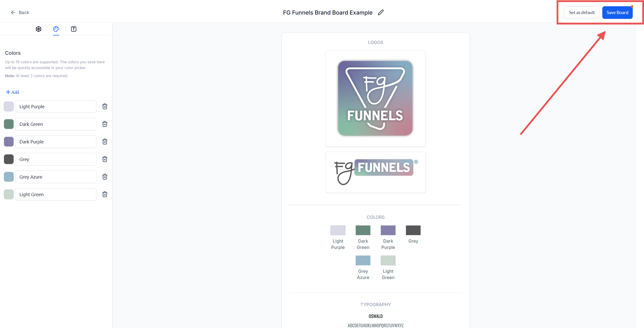Trash the Light Green color
644x328 pixels.
pos(105,194)
